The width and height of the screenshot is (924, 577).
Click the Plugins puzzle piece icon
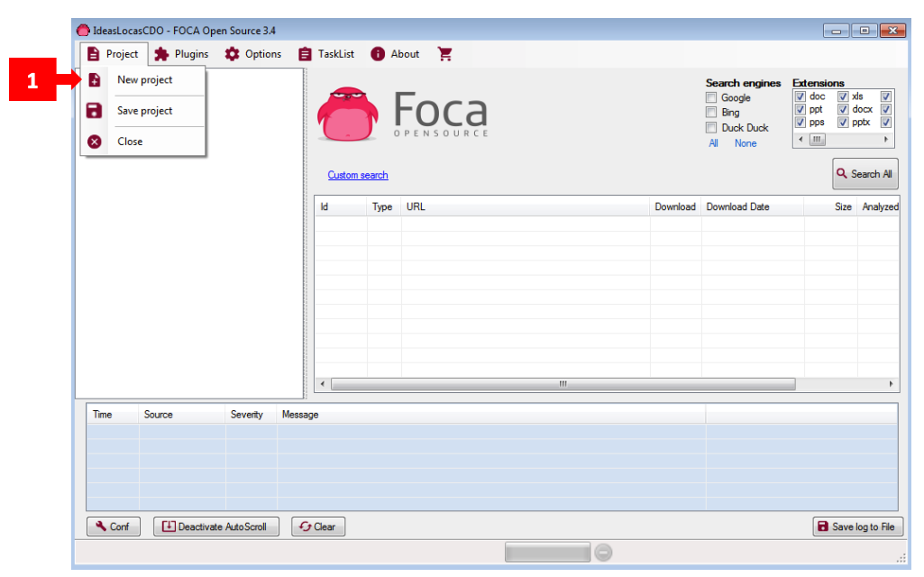pyautogui.click(x=161, y=54)
